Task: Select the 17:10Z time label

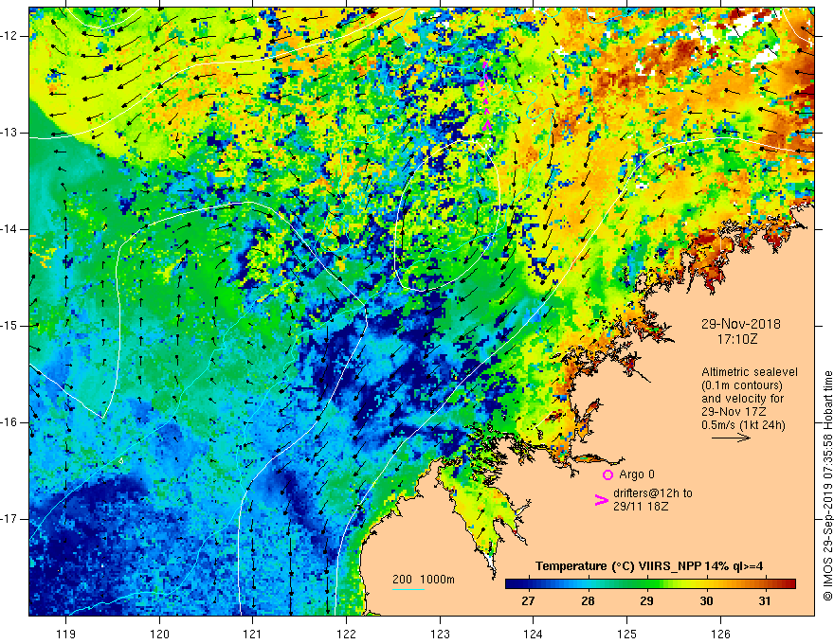Action: (736, 338)
